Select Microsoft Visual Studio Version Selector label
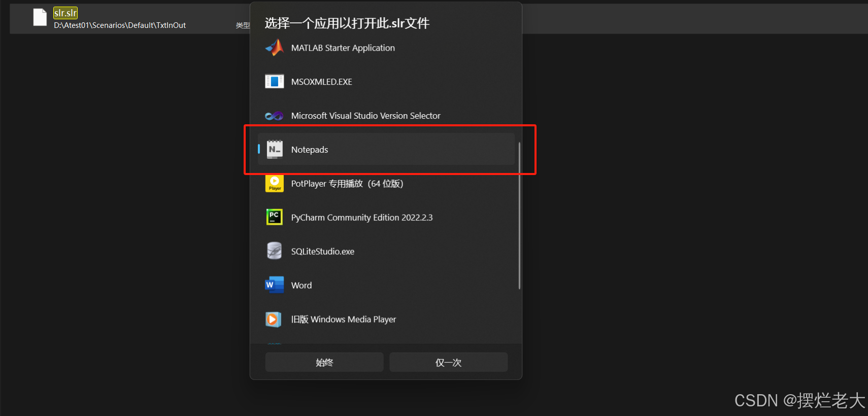The width and height of the screenshot is (868, 416). coord(366,116)
